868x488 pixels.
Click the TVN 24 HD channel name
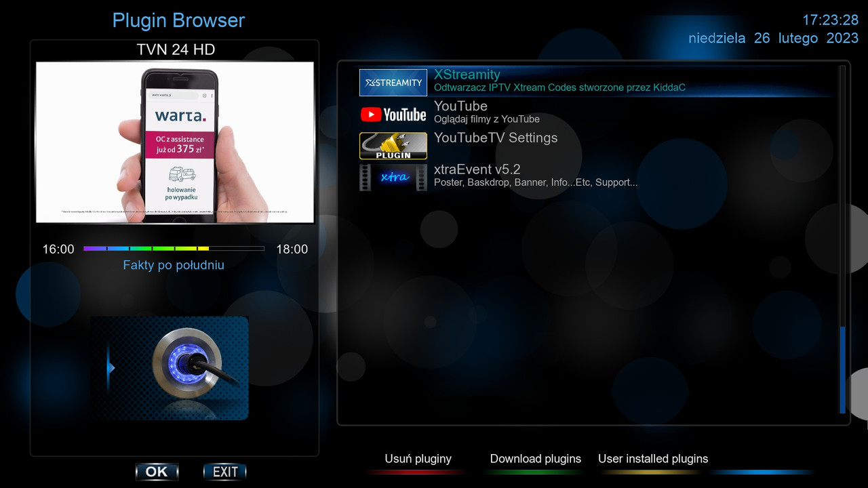[176, 50]
